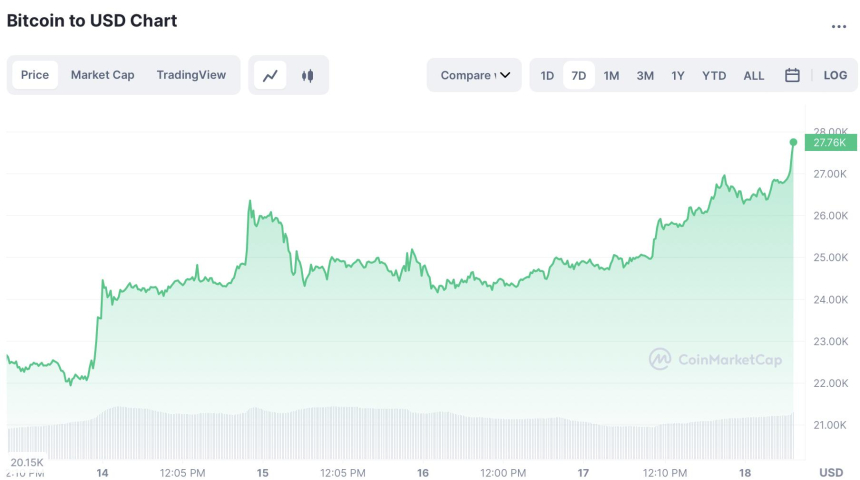Click the current price 27.76K label
This screenshot has height=480, width=860.
coord(829,142)
